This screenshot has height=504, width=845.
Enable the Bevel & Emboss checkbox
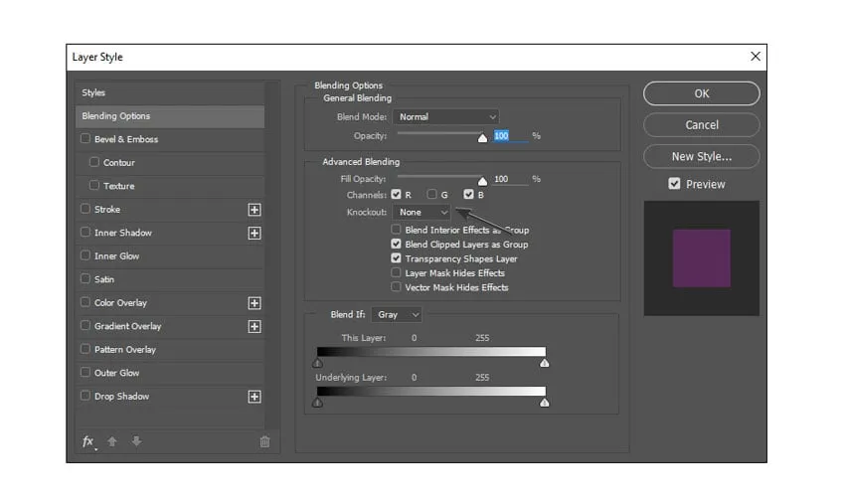pyautogui.click(x=85, y=139)
